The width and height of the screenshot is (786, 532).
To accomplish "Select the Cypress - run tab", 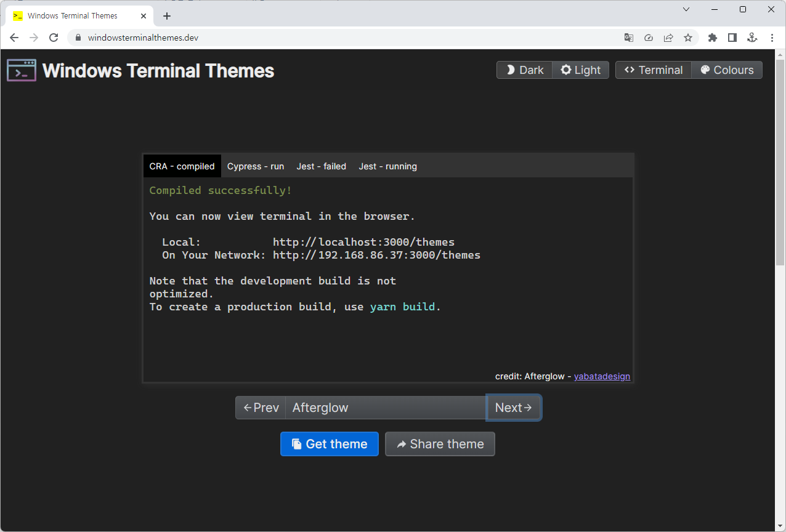I will [256, 166].
